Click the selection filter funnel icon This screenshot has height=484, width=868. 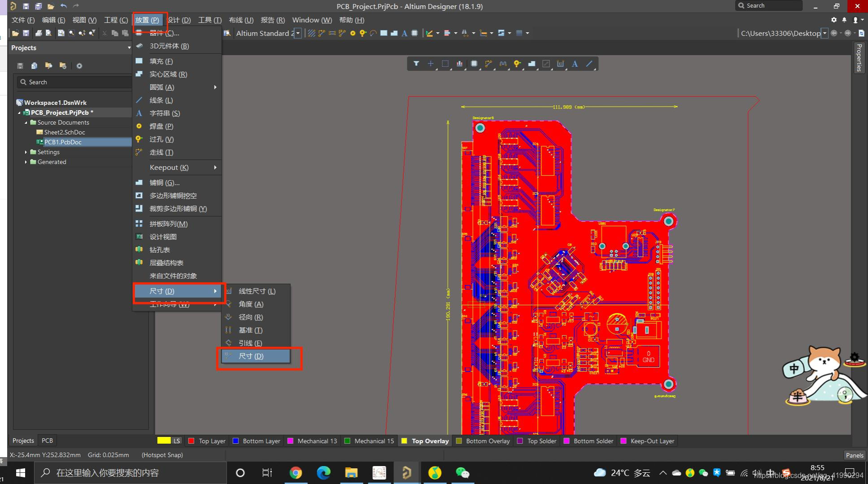pyautogui.click(x=416, y=64)
